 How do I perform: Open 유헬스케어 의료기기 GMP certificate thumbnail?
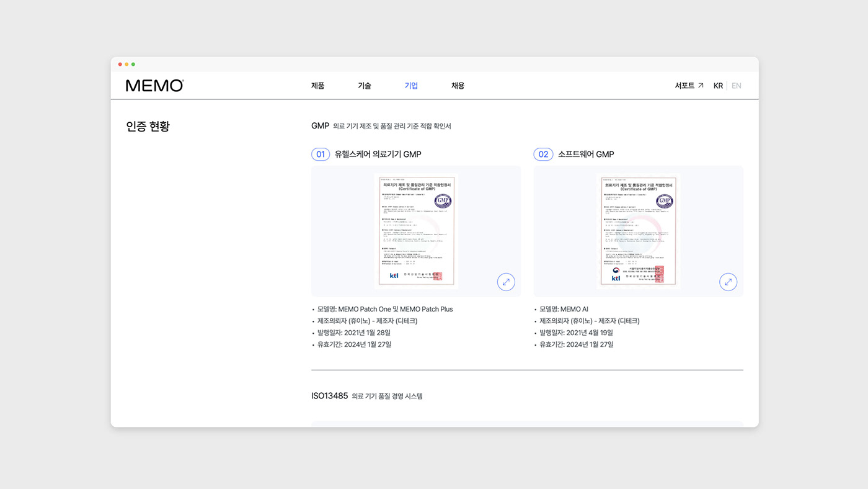coord(416,231)
